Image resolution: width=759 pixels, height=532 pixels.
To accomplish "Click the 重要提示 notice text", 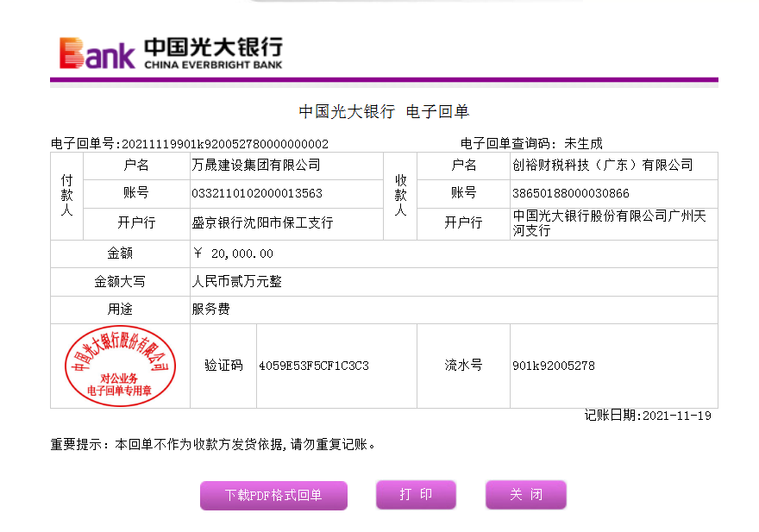I will tap(213, 444).
